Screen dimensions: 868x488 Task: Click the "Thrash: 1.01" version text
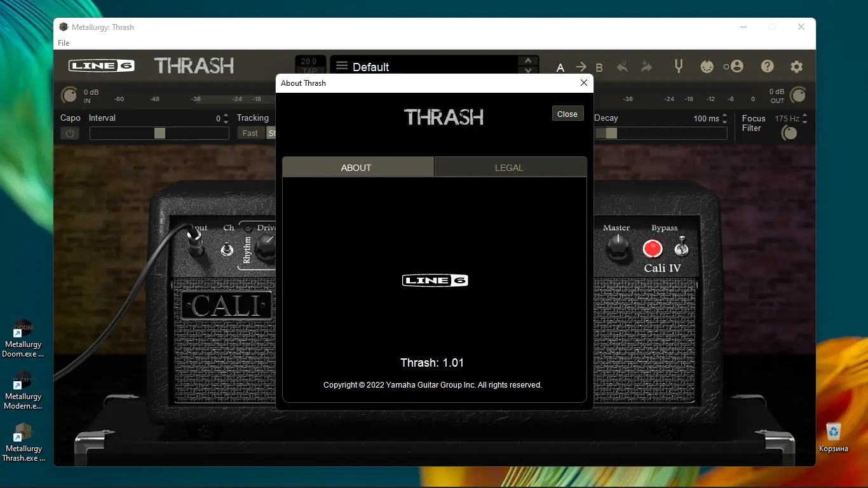click(x=432, y=363)
